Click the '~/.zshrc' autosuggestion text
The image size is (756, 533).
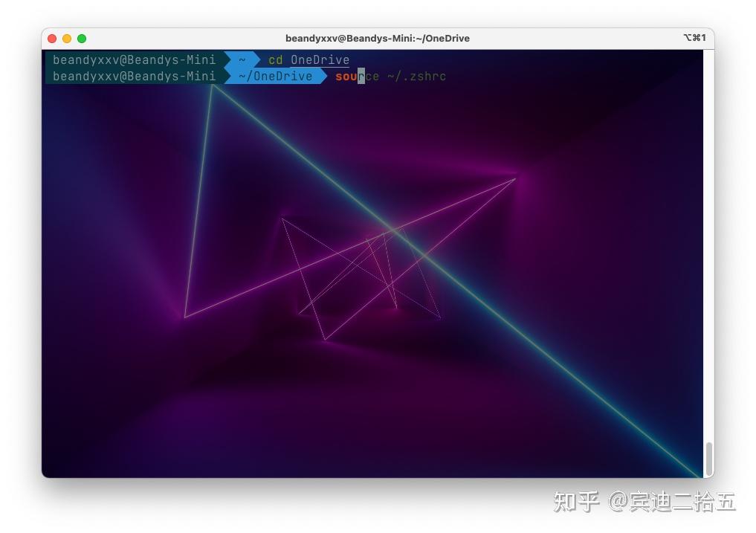(416, 77)
